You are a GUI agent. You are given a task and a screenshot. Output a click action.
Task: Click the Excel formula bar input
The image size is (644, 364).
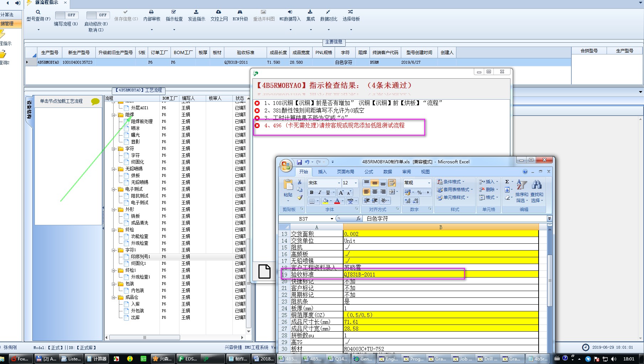455,219
